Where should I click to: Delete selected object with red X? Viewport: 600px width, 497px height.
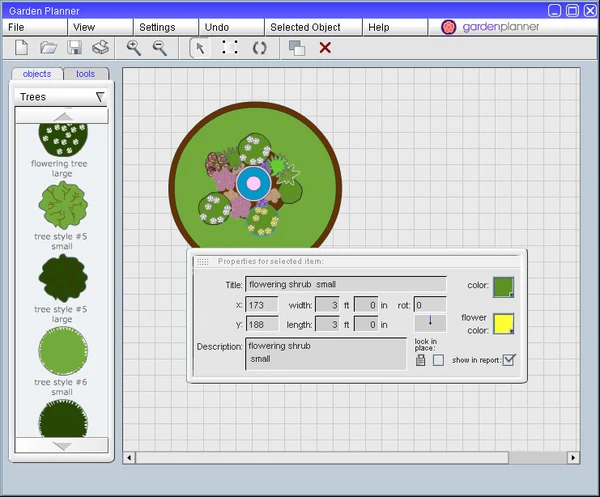pyautogui.click(x=325, y=48)
